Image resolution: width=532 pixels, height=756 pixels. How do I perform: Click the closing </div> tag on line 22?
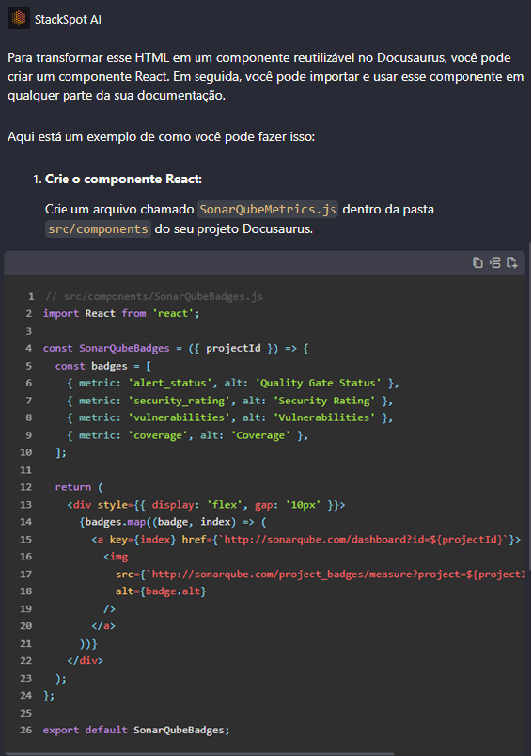pyautogui.click(x=86, y=660)
